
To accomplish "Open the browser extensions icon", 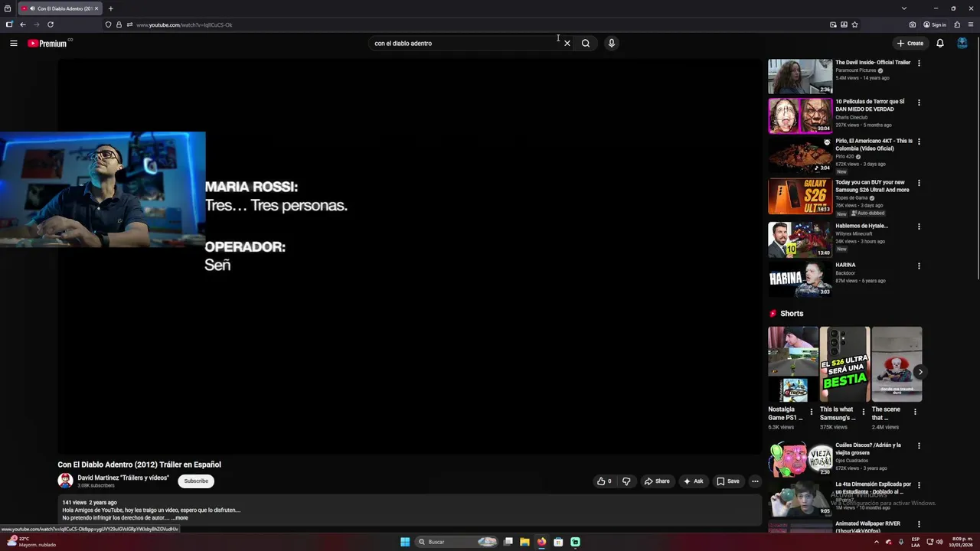I will pyautogui.click(x=957, y=24).
